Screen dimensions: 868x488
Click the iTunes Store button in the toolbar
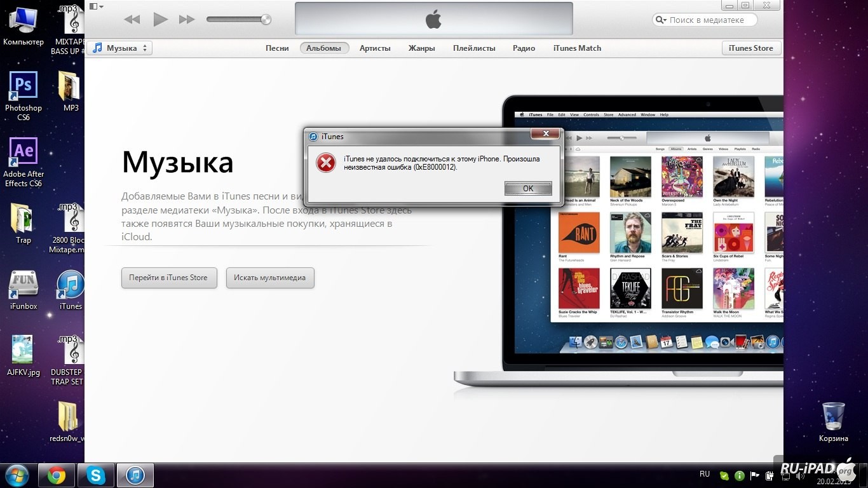(751, 48)
